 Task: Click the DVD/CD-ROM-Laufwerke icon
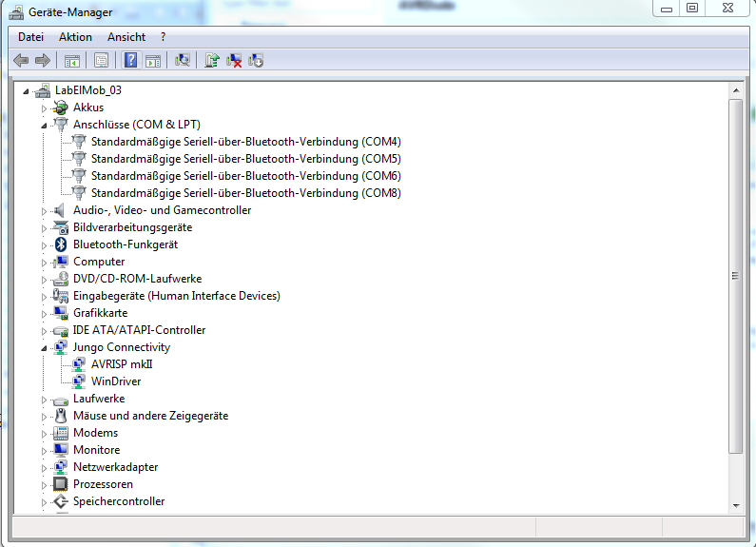(x=61, y=279)
